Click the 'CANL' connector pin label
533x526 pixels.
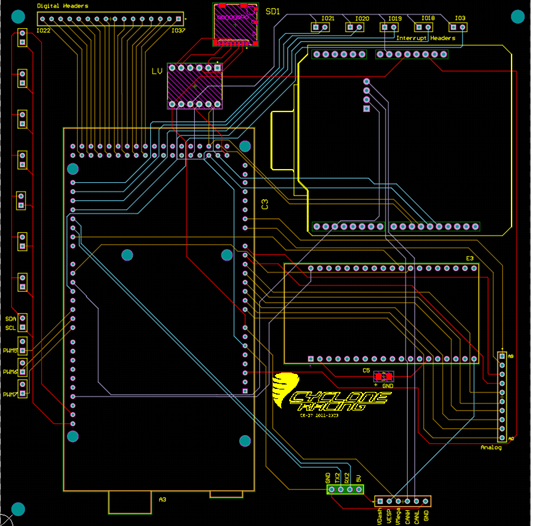click(417, 515)
